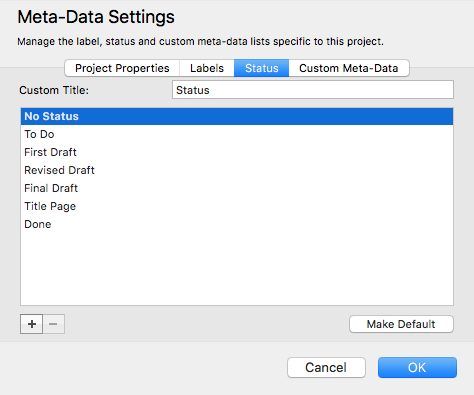Viewport: 474px width, 395px height.
Task: Click the Title Page status entry
Action: 237,206
